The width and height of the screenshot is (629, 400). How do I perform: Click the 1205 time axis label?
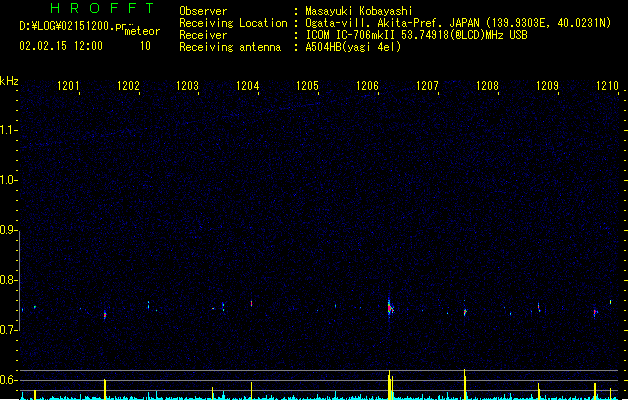click(x=307, y=86)
